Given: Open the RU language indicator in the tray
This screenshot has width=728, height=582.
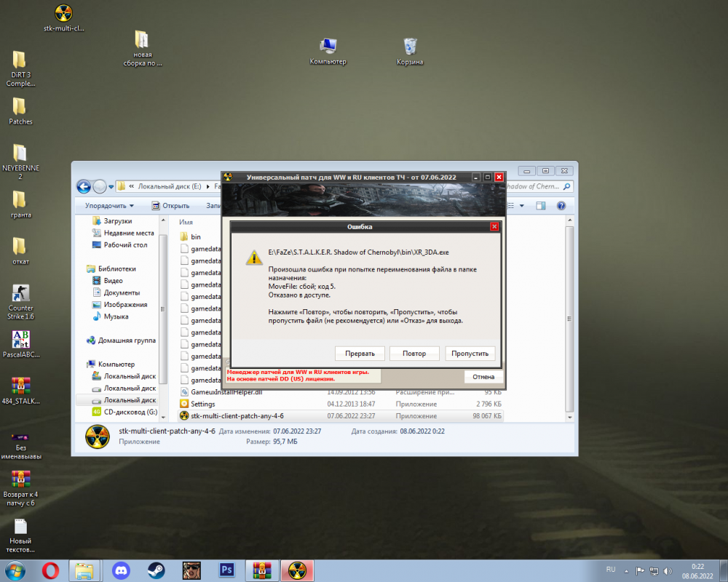Looking at the screenshot, I should coord(612,570).
